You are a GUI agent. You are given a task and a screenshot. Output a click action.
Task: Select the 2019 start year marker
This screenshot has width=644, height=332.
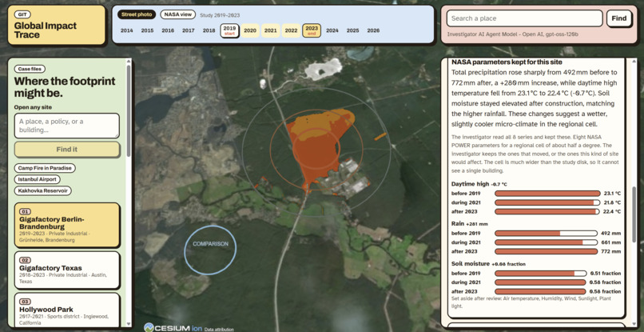(229, 30)
